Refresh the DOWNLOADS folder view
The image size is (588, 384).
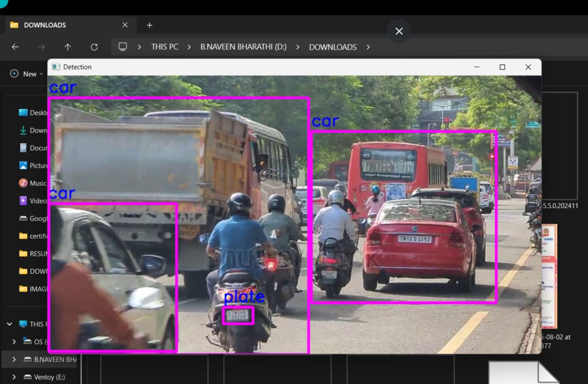(94, 47)
